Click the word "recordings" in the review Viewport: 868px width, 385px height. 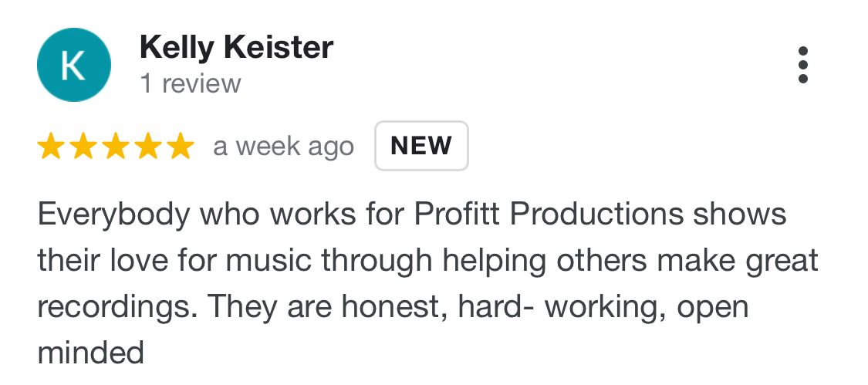coord(113,306)
